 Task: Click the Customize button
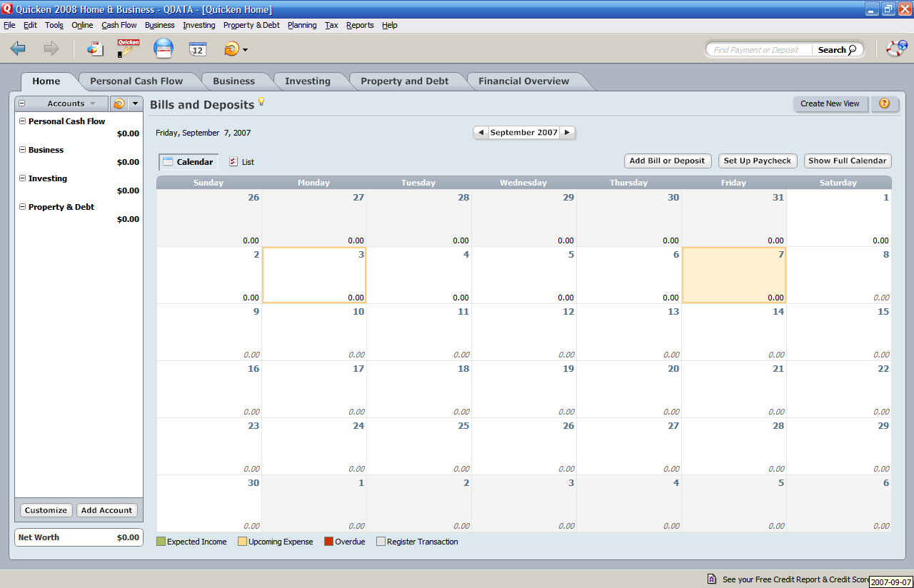tap(46, 510)
